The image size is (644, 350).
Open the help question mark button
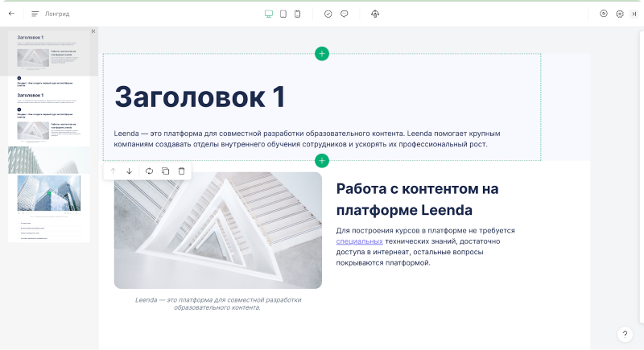pos(625,334)
